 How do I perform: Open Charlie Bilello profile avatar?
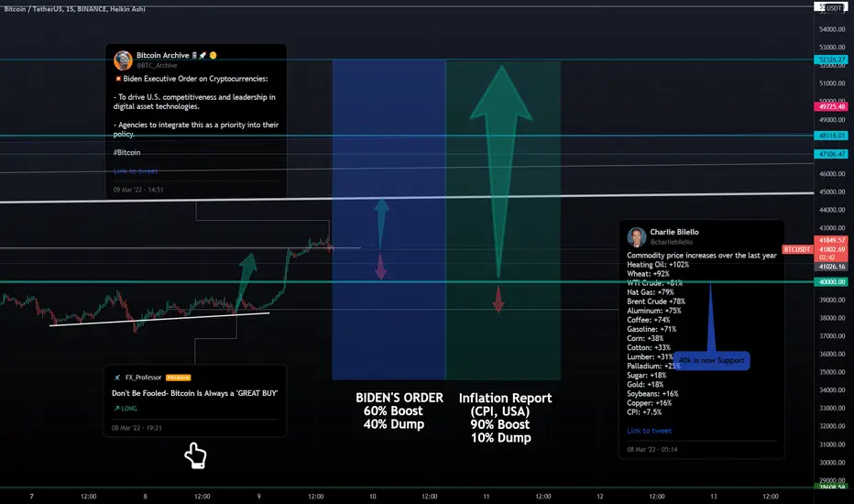point(636,237)
